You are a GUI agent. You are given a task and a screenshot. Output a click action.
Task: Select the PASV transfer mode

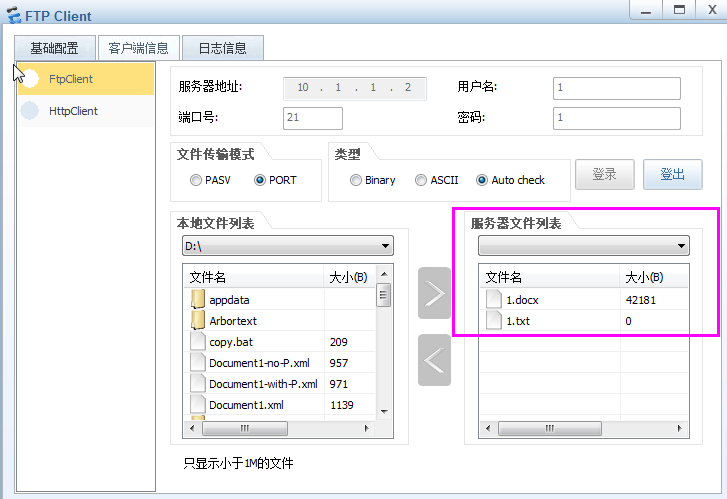(x=196, y=180)
